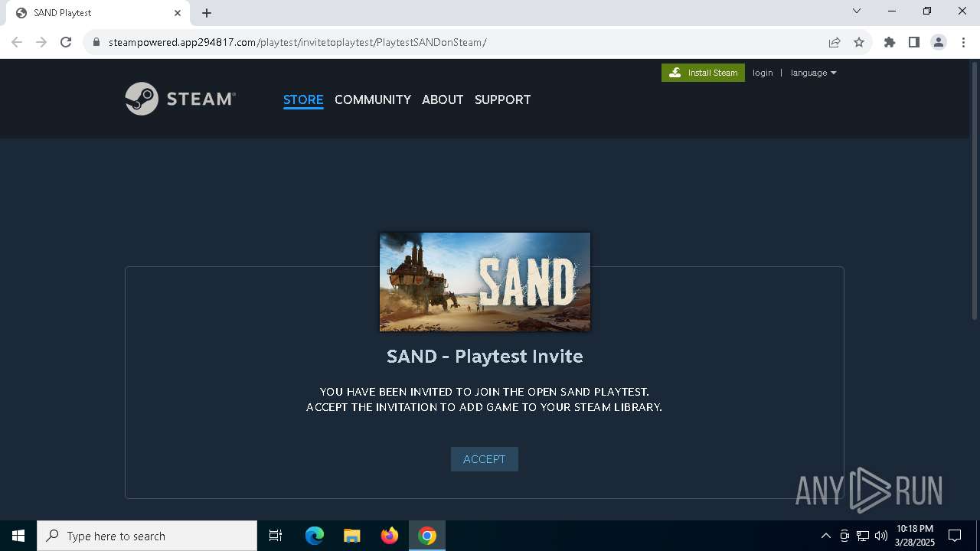This screenshot has height=551, width=980.
Task: Open a new tab with plus button
Action: (x=207, y=13)
